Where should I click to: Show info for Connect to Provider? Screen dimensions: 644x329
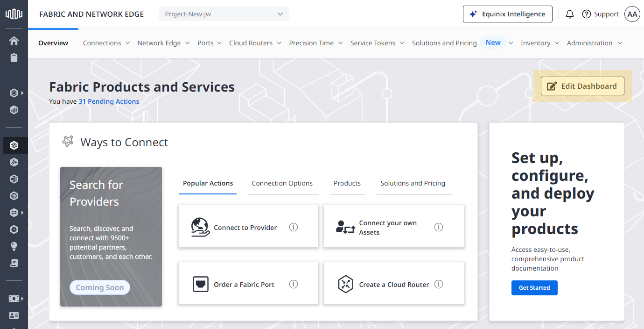293,227
